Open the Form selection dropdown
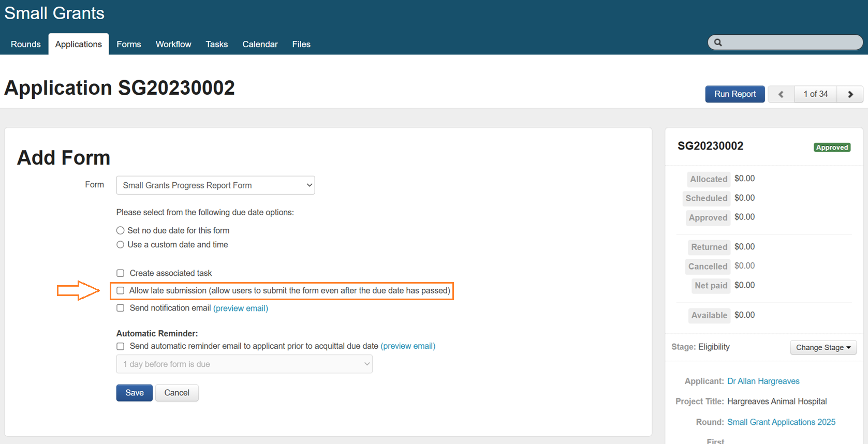868x444 pixels. (x=215, y=185)
